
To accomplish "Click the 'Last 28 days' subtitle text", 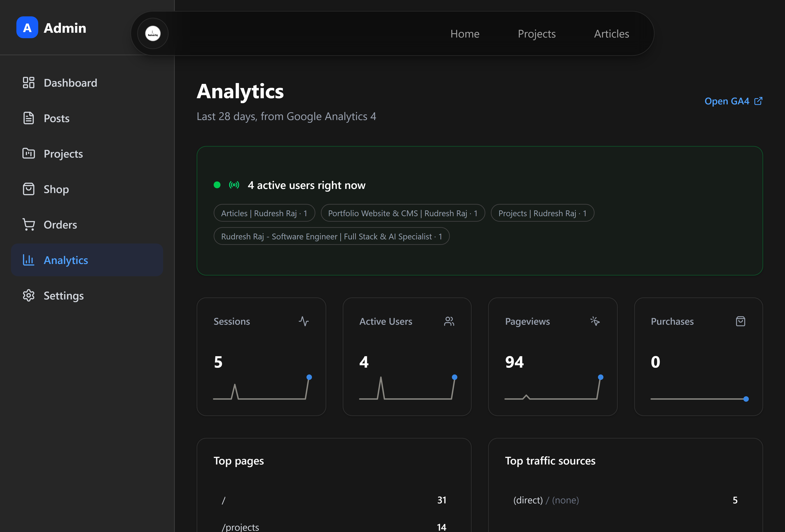I will (286, 116).
